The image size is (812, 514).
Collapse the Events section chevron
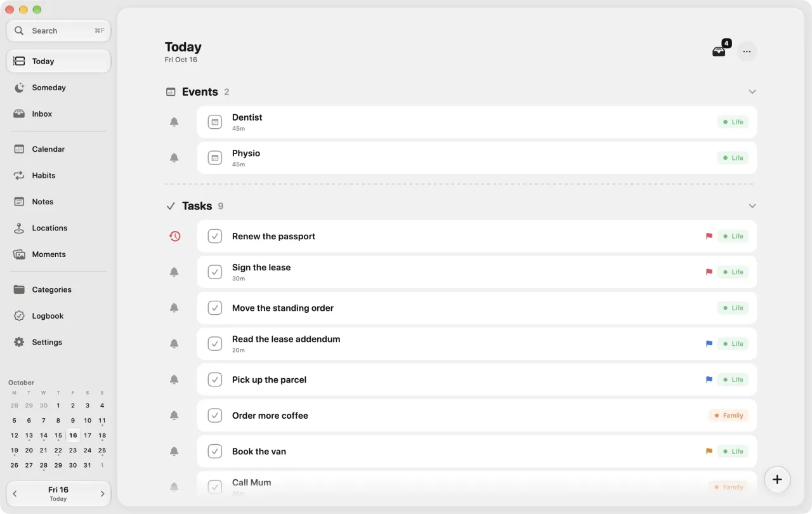pyautogui.click(x=752, y=92)
